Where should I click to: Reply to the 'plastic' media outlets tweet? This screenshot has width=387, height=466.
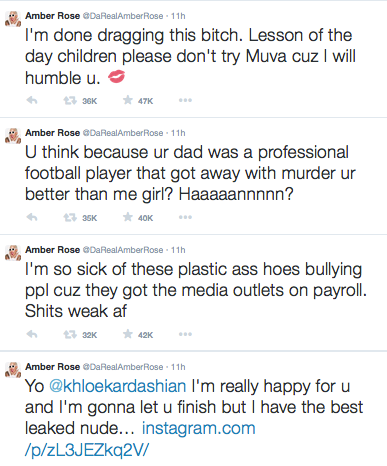tap(32, 334)
